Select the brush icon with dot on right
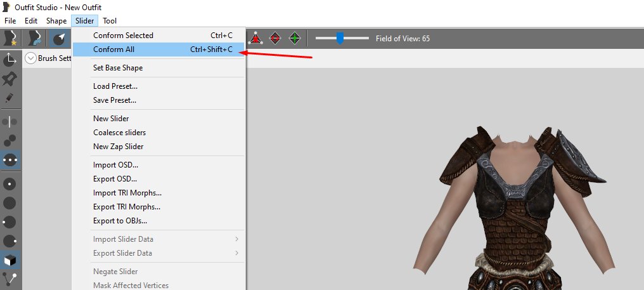This screenshot has width=644, height=290. click(10, 241)
